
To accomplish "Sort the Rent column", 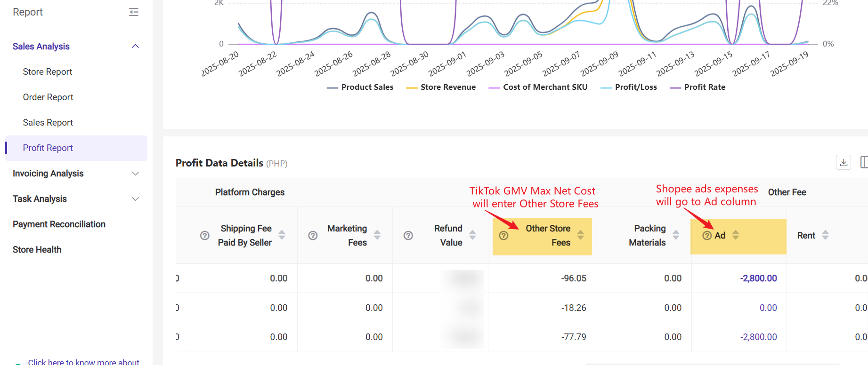I will coord(825,235).
